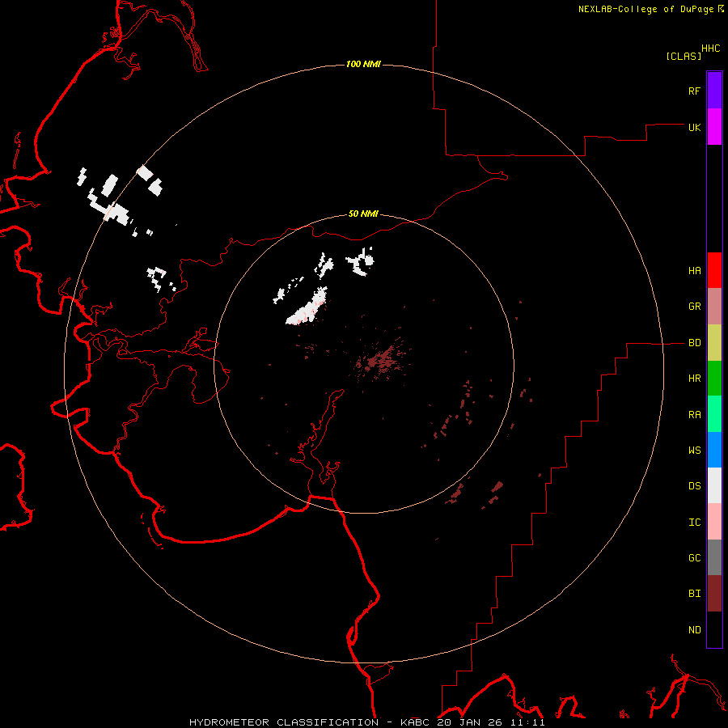Click the DS white legend swatch
728x728 pixels.
pyautogui.click(x=714, y=485)
